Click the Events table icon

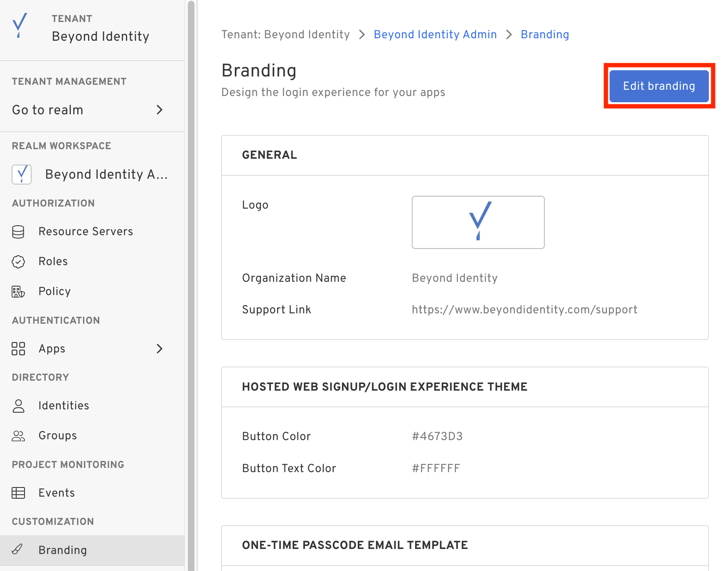18,493
